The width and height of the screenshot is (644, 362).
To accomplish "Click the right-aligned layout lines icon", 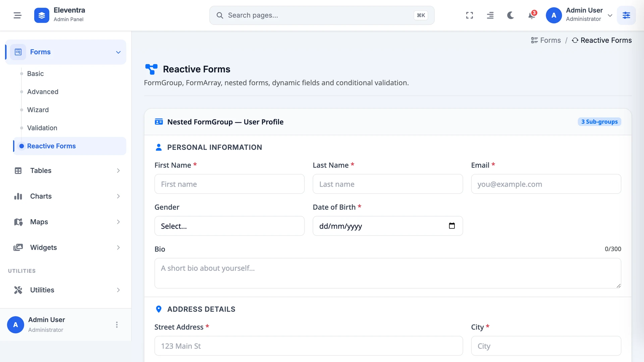I will coord(490,15).
